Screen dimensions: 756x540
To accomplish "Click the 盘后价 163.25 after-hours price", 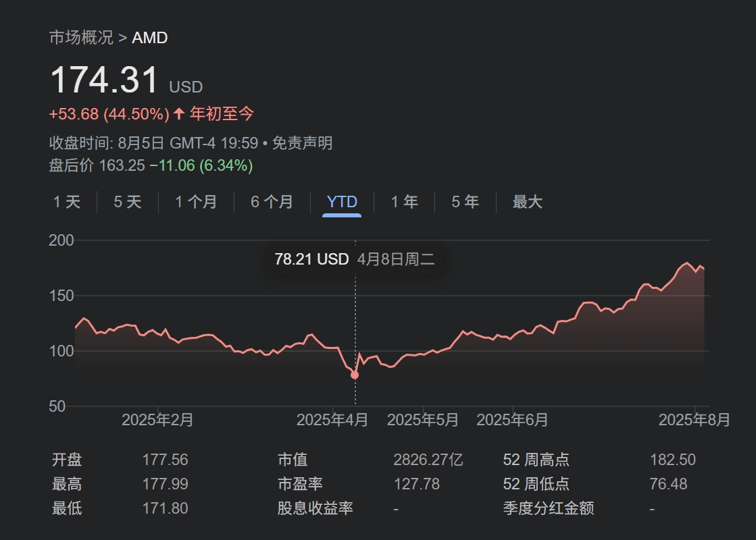I will tap(122, 165).
